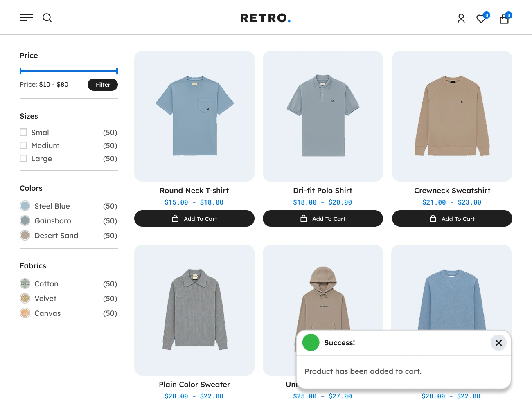The width and height of the screenshot is (532, 405).
Task: Select the Velvet fabric swatch
Action: coord(25,298)
